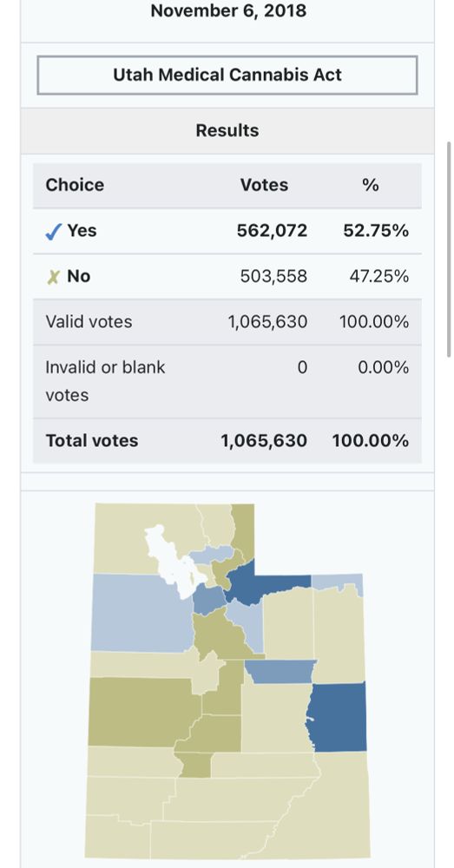Viewport: 454px width, 868px height.
Task: Click the medium blue county in the map's center
Action: tap(280, 672)
